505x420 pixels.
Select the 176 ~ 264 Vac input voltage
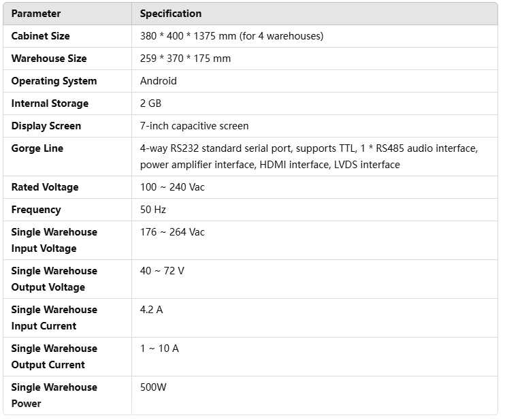point(172,232)
